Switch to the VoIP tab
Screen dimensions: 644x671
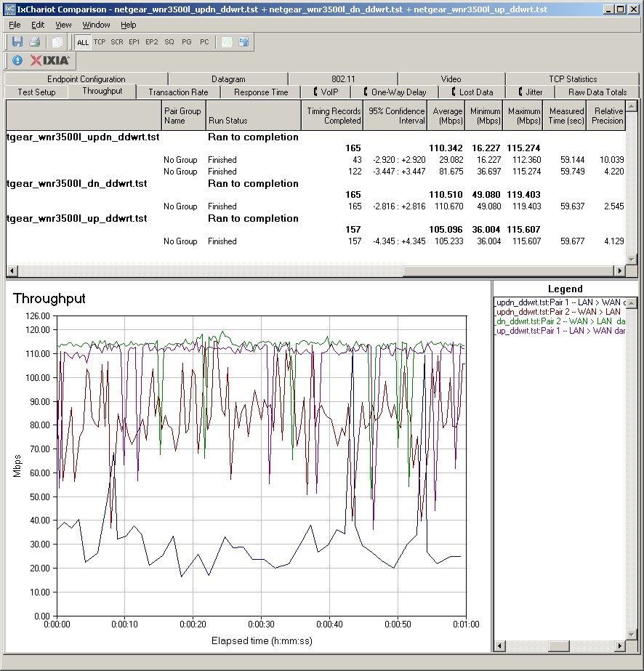click(x=326, y=92)
